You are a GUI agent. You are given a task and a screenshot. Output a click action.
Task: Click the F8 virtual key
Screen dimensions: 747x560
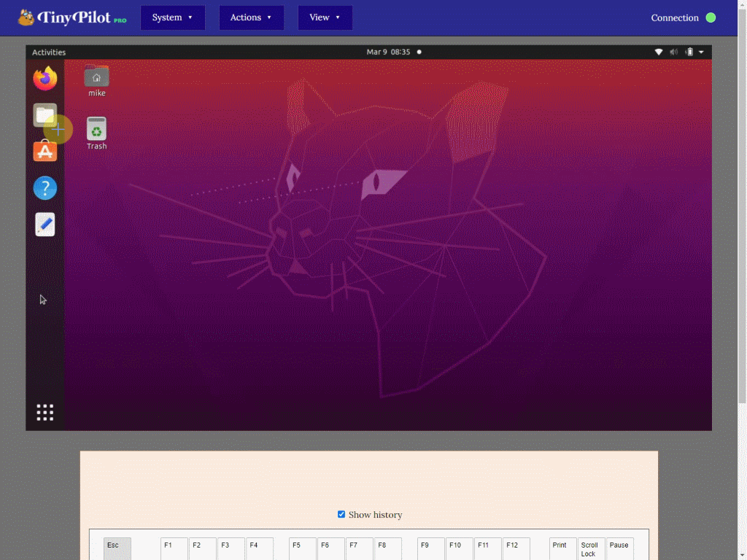[388, 549]
